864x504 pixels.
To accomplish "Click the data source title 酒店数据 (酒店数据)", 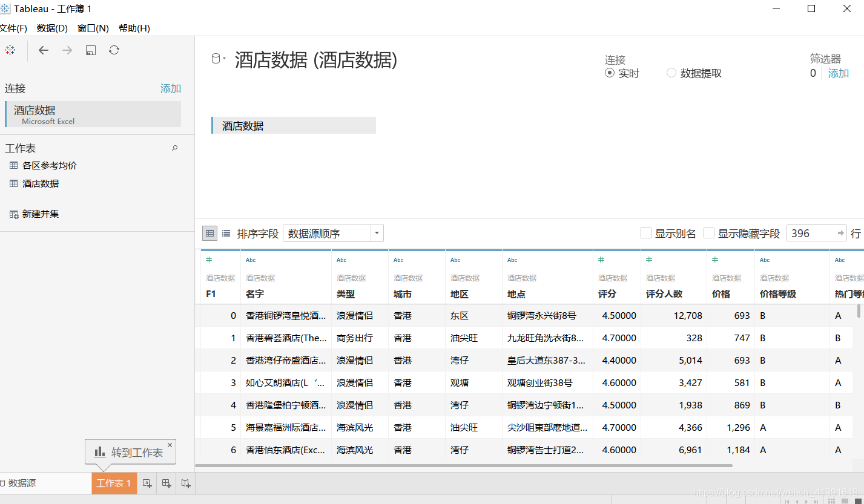I will (316, 60).
